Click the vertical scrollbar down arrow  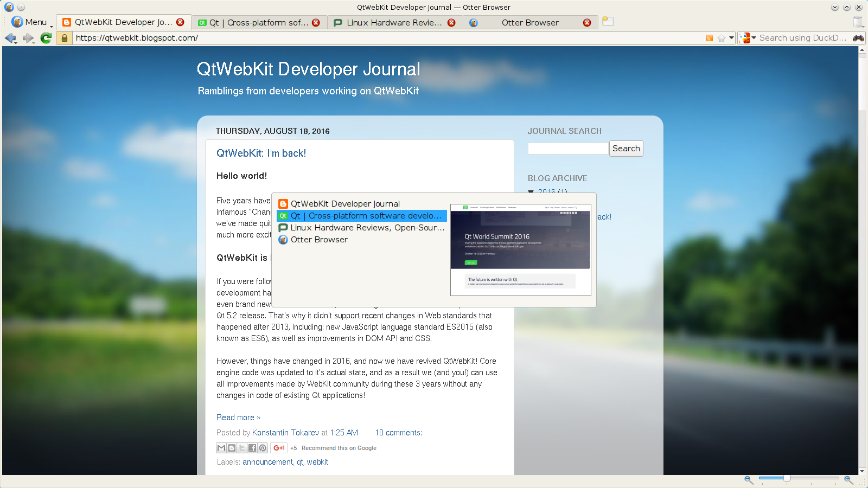click(x=862, y=471)
